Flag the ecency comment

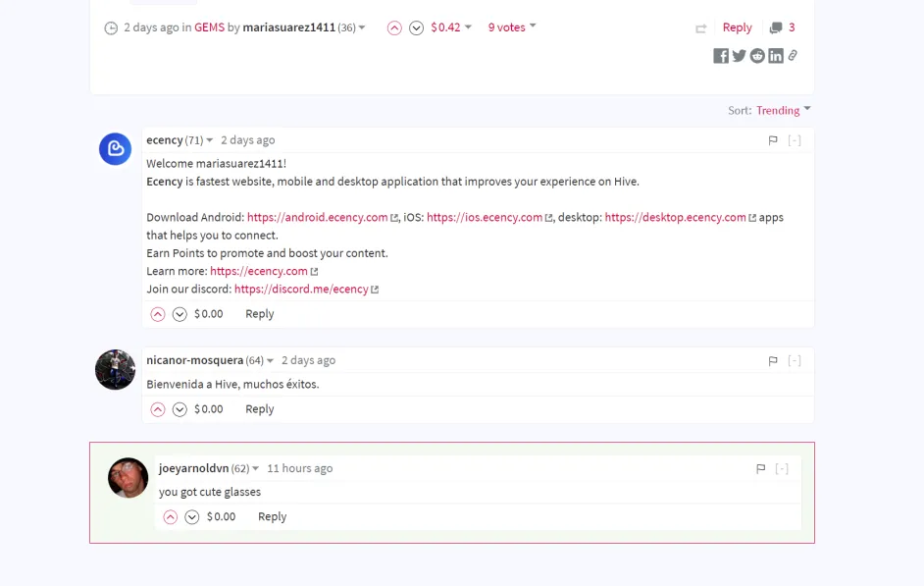pyautogui.click(x=773, y=140)
